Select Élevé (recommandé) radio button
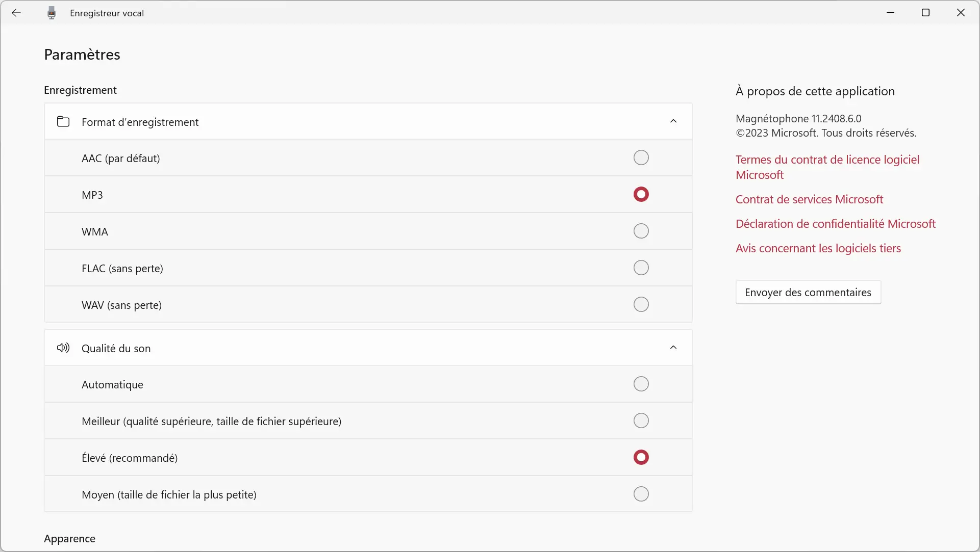The height and width of the screenshot is (552, 980). point(641,457)
